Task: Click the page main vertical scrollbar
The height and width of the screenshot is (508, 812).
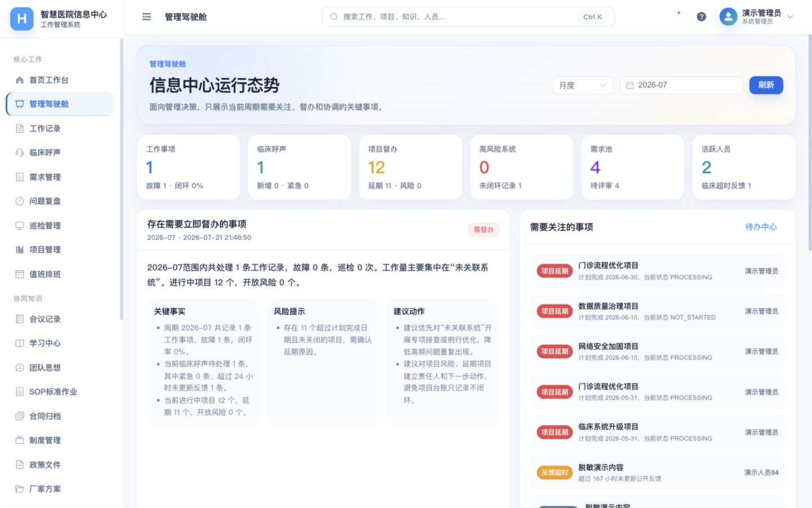Action: click(810, 142)
